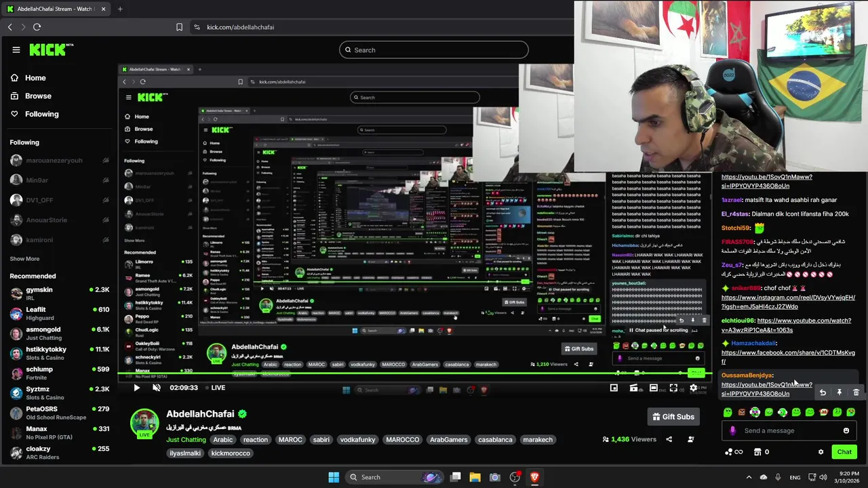Open the Windows Start menu
This screenshot has width=868, height=488.
334,477
